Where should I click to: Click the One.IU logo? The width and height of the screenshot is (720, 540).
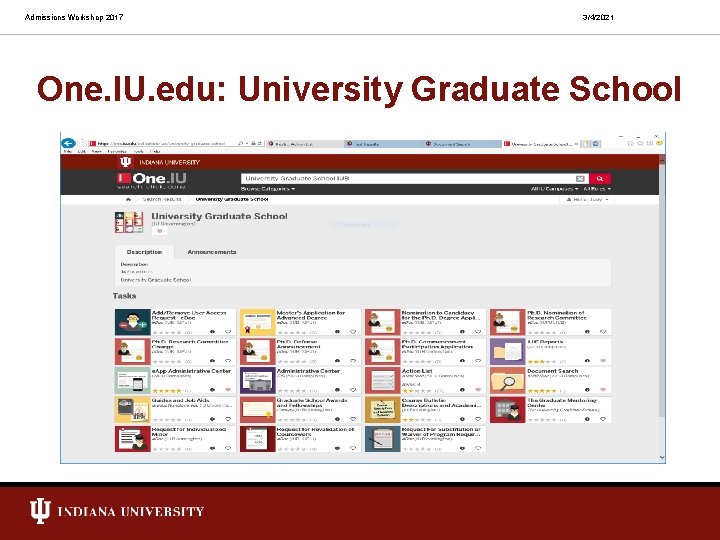coord(152,180)
